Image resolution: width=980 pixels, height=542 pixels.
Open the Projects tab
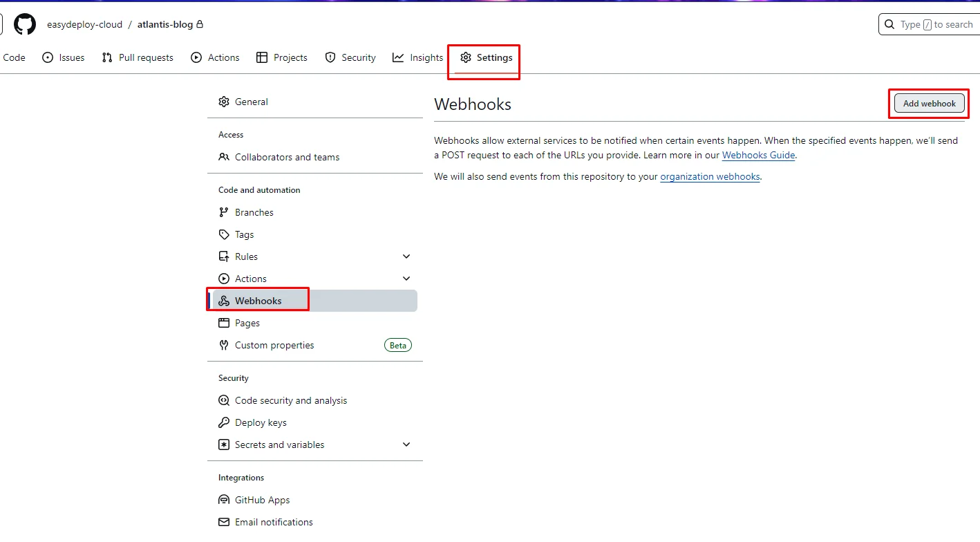pos(282,57)
